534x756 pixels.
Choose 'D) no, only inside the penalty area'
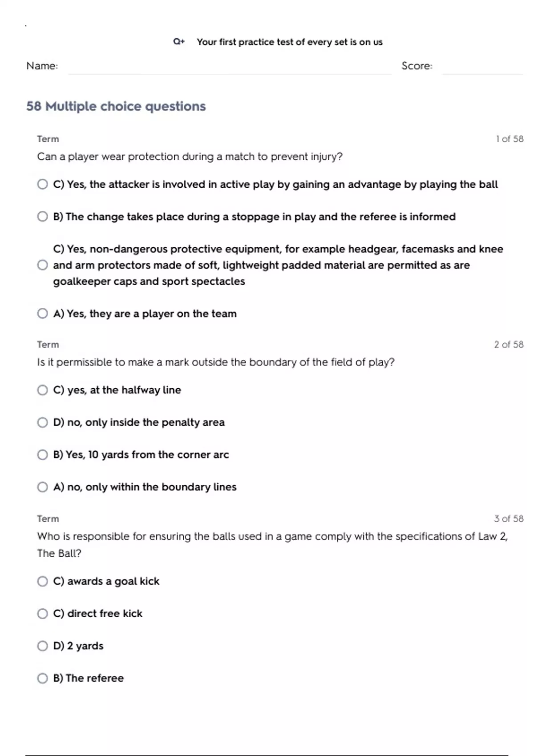(42, 422)
